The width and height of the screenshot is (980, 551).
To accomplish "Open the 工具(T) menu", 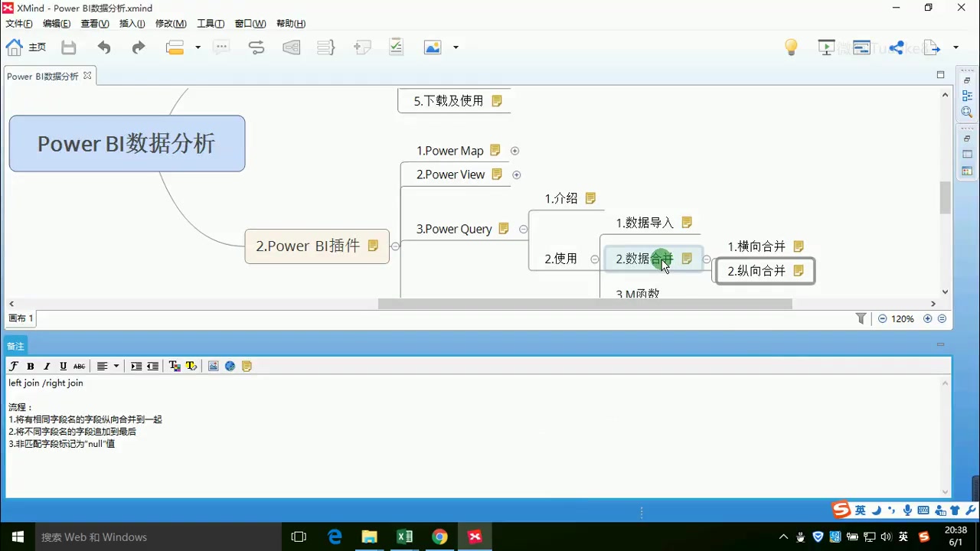I will coord(211,24).
